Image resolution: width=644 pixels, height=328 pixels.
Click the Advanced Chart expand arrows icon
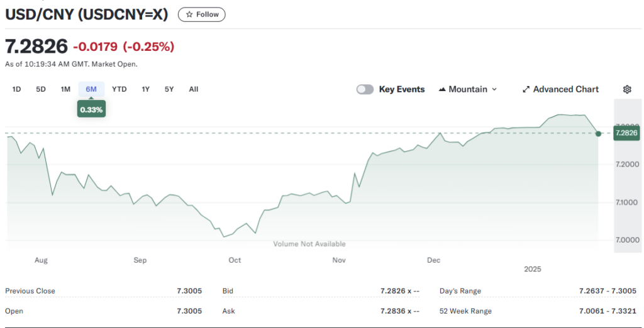pos(526,89)
